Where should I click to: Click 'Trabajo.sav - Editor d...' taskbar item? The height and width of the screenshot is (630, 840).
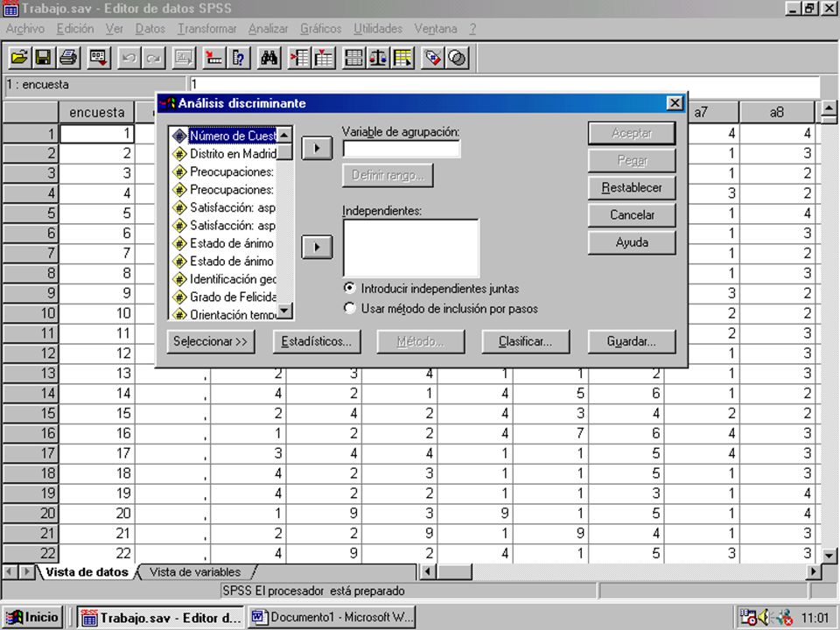[x=161, y=617]
